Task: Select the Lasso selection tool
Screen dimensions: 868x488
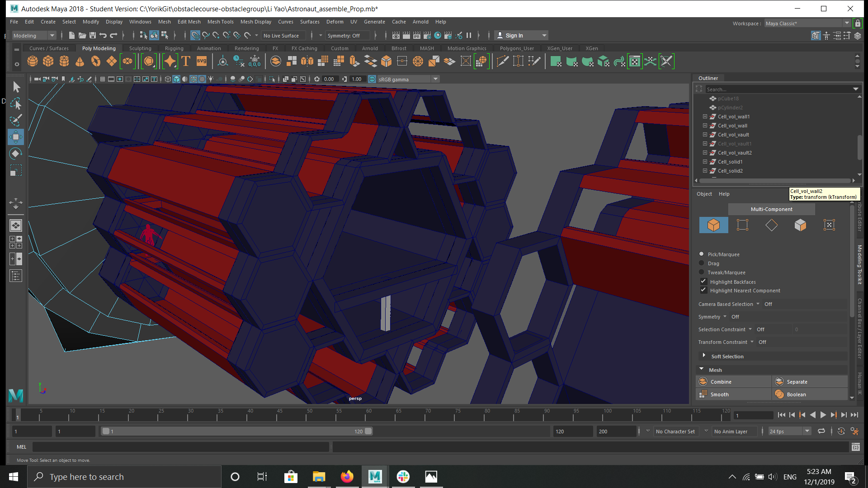Action: [x=15, y=104]
